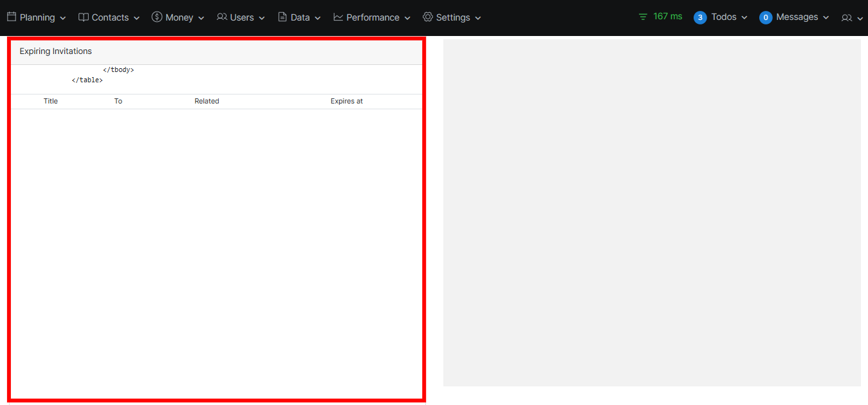Click the account users icon at far right
The width and height of the screenshot is (868, 405).
tap(847, 18)
